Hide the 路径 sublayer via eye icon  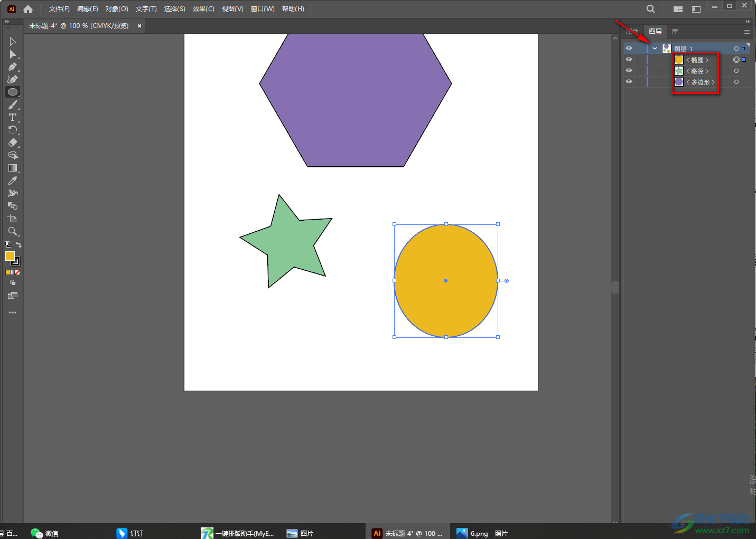629,70
